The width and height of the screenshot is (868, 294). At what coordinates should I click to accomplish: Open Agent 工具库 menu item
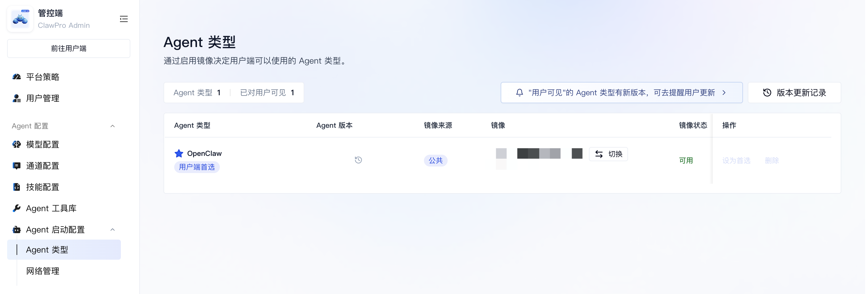[64, 208]
